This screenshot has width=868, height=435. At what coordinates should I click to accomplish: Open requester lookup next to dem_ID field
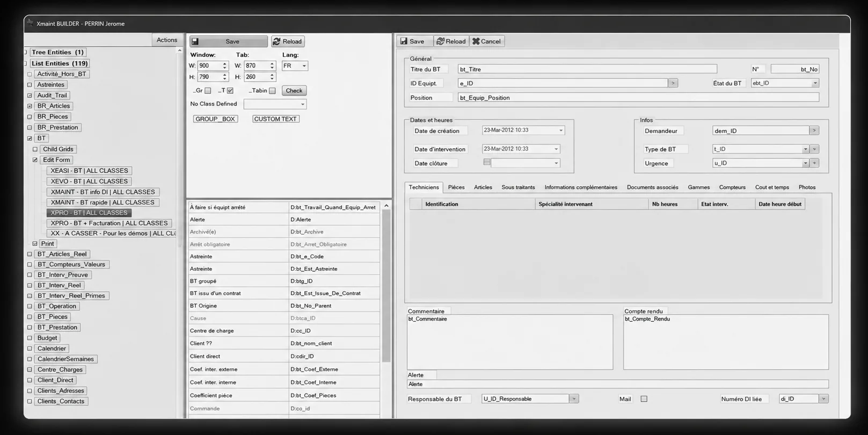(x=814, y=130)
